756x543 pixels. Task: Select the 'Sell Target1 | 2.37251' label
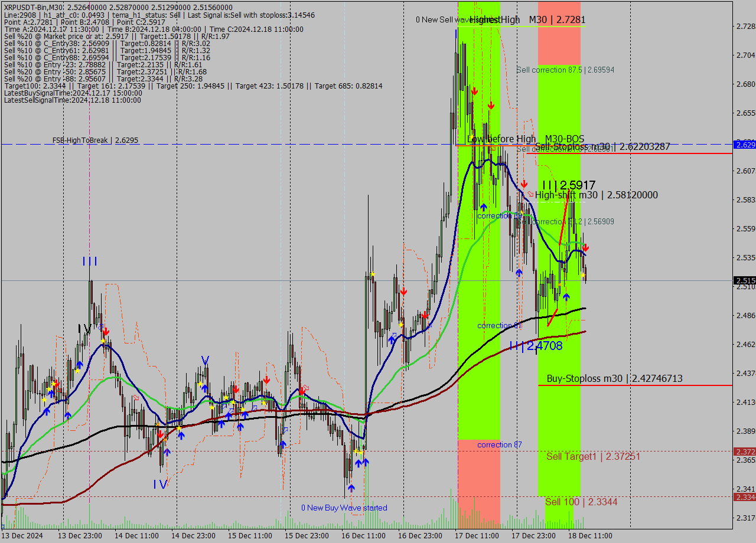[593, 456]
